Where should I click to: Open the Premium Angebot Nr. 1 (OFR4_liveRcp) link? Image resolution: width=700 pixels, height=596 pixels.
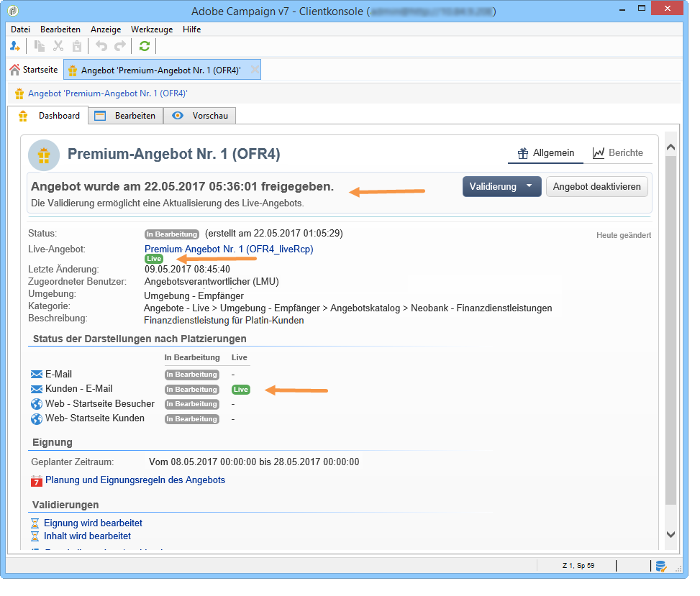point(229,249)
